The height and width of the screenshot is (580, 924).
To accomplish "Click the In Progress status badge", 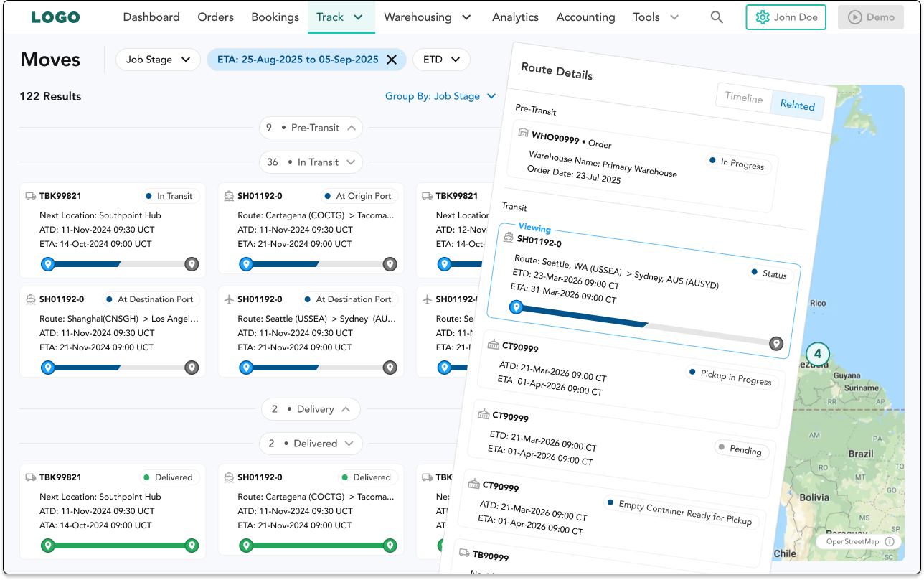I will click(737, 164).
